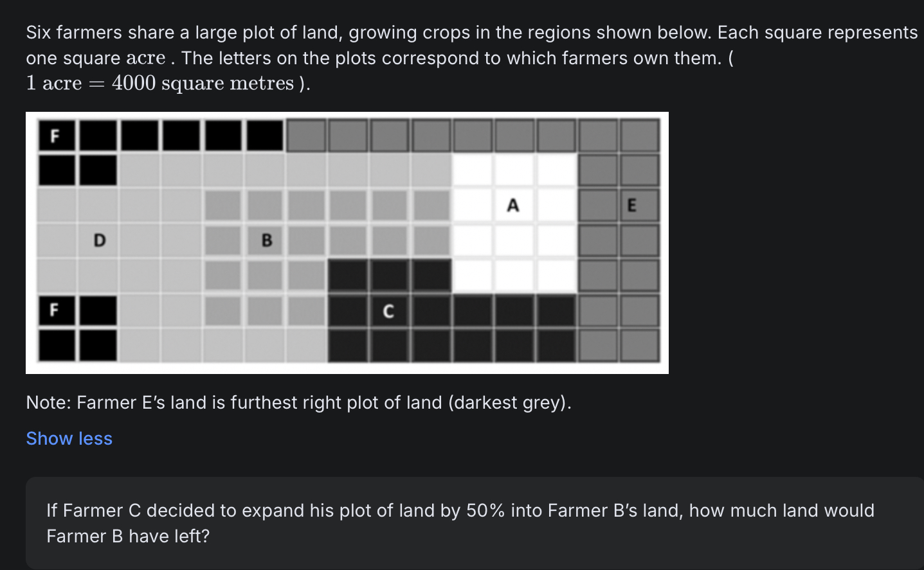924x570 pixels.
Task: Click the "Six farmers share" intro sentence
Action: coord(471,32)
